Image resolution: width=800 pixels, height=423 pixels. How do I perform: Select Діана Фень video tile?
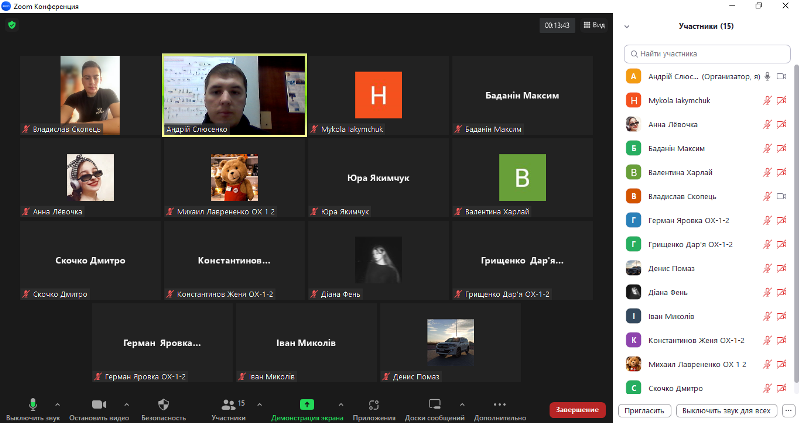[x=379, y=260]
